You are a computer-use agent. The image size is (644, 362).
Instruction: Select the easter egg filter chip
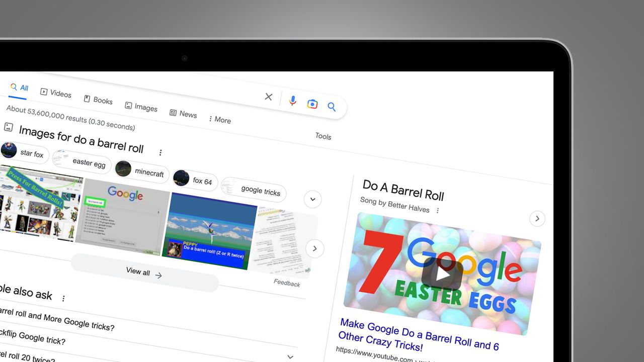(x=81, y=161)
